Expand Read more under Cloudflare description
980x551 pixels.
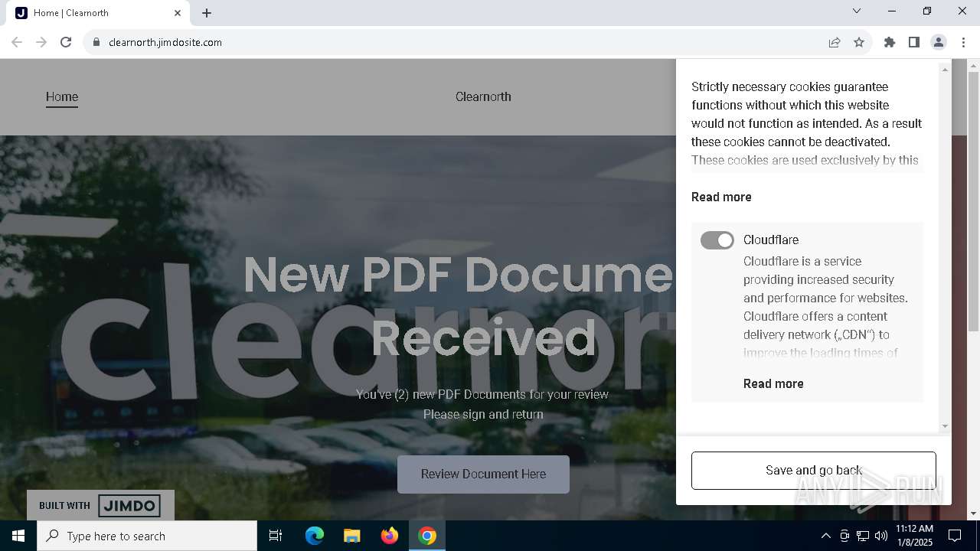773,383
